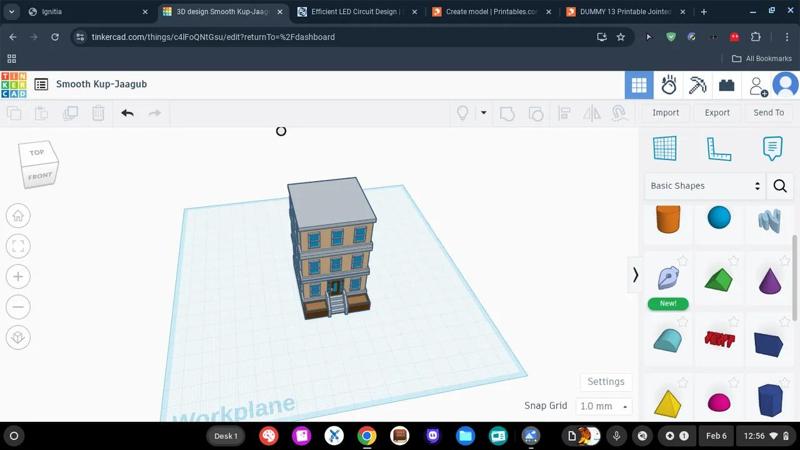The width and height of the screenshot is (800, 450).
Task: Pick the blue sphere shape
Action: pos(719,218)
